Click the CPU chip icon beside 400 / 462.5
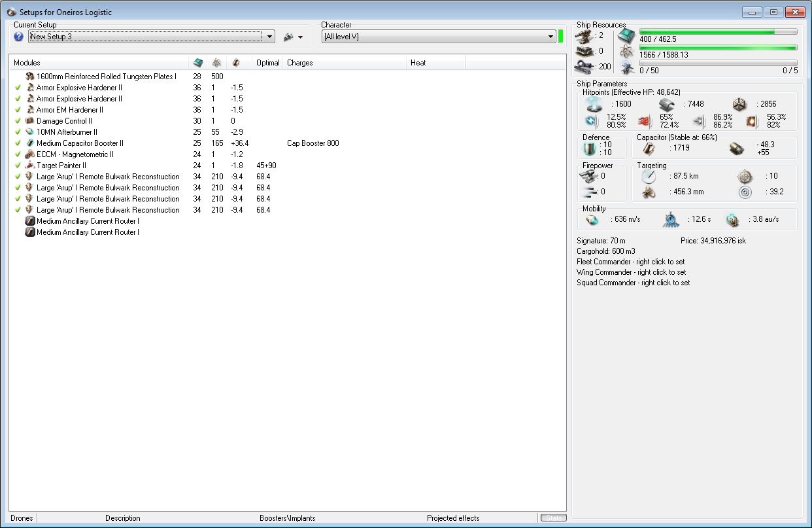The image size is (812, 528). (626, 35)
